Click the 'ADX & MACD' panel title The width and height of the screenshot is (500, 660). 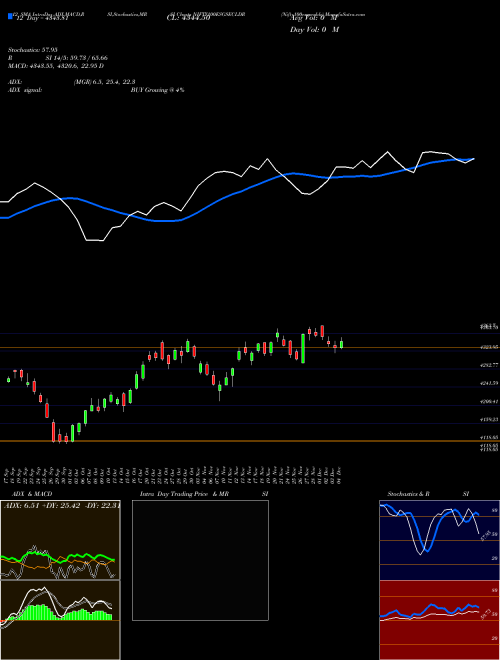[x=32, y=494]
